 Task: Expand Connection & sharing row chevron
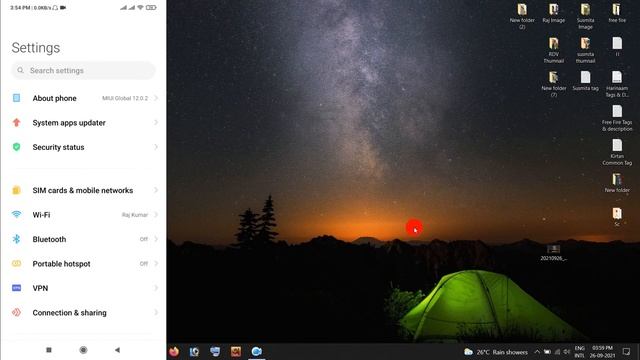point(156,313)
